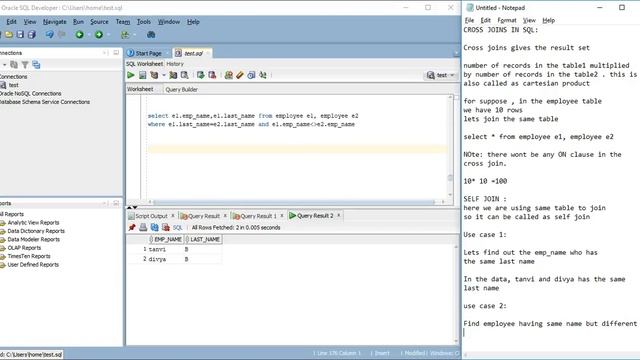Screen dimensions: 640x360
Task: Open the Tools menu
Action: [x=144, y=22]
